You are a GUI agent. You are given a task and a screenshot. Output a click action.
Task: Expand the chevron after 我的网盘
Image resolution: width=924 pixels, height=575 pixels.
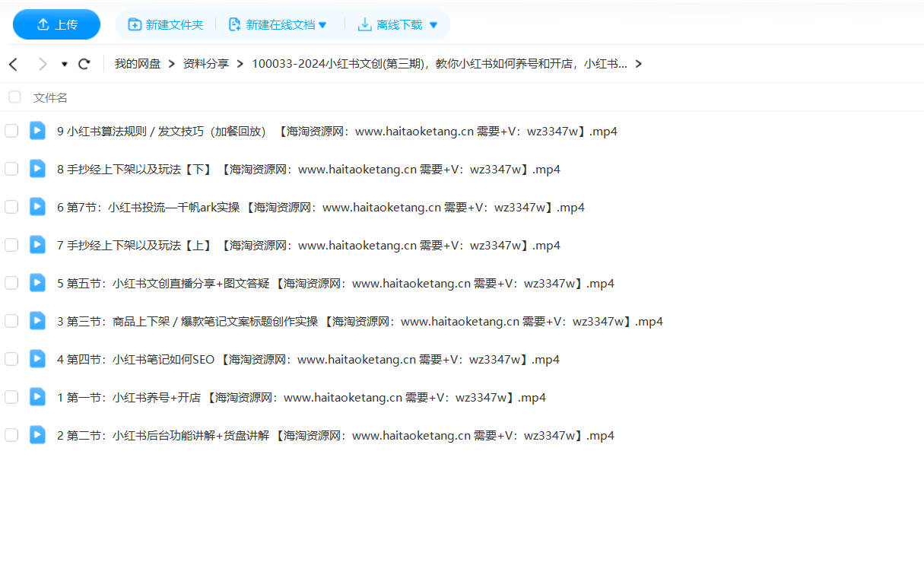pyautogui.click(x=172, y=64)
